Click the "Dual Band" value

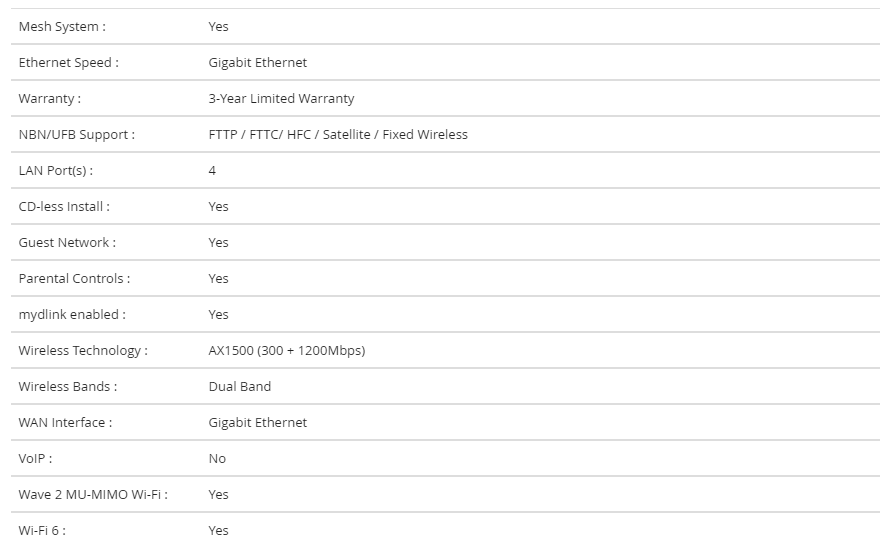pyautogui.click(x=239, y=387)
